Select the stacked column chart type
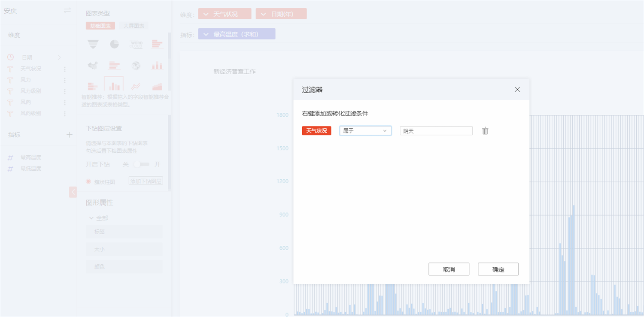Viewport: 644px width, 317px height. click(x=157, y=66)
